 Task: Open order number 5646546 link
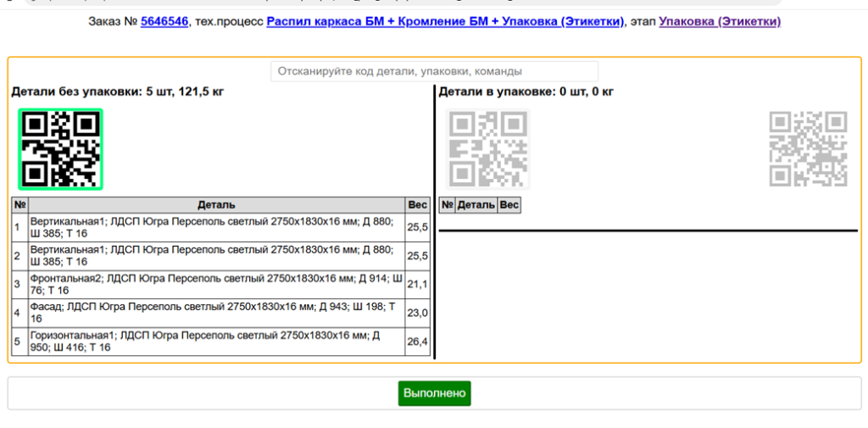click(164, 21)
